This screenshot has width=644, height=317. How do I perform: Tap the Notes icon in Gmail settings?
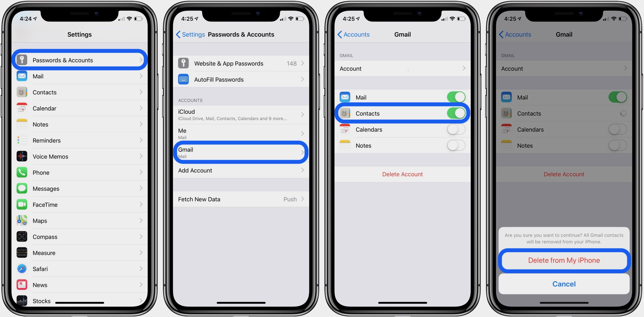pyautogui.click(x=345, y=145)
